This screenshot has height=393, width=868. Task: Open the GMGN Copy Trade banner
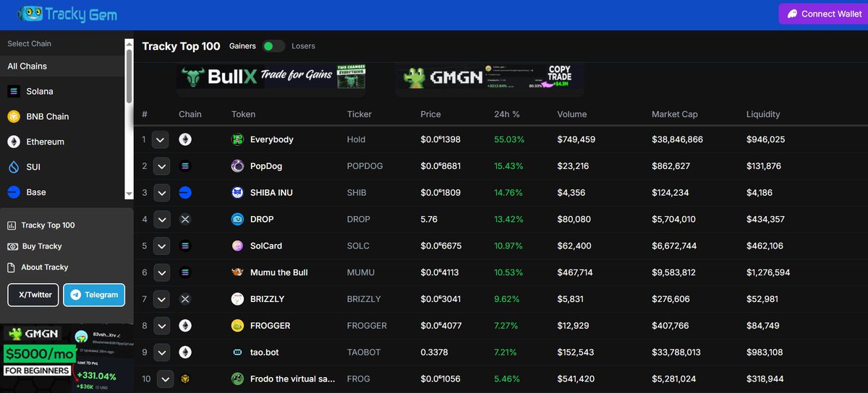(x=490, y=77)
